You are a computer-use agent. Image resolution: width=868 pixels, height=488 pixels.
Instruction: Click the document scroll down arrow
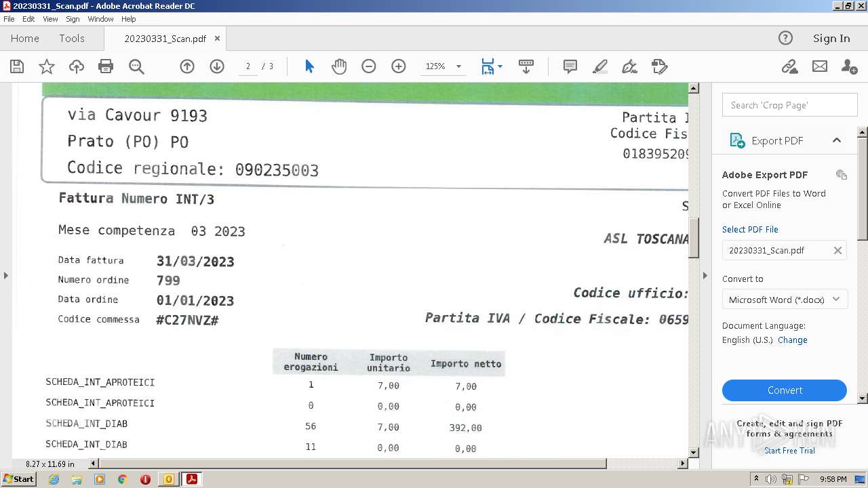pyautogui.click(x=694, y=452)
